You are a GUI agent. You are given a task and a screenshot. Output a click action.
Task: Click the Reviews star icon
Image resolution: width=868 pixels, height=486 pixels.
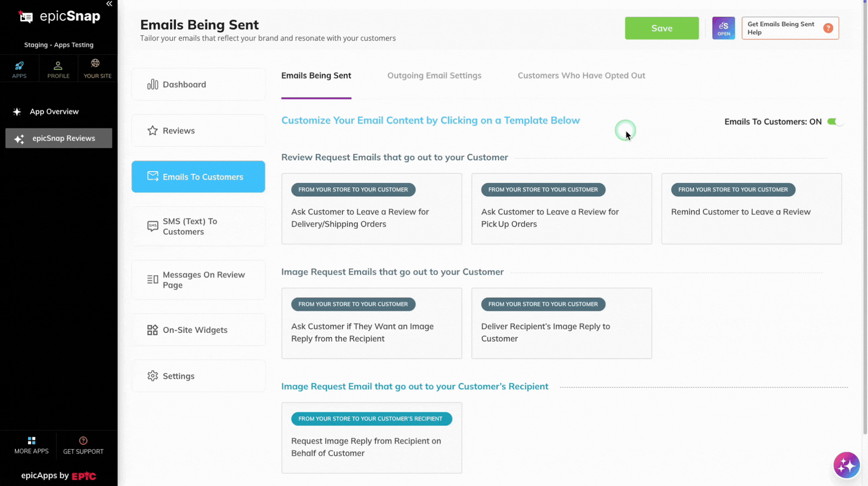[x=152, y=131]
